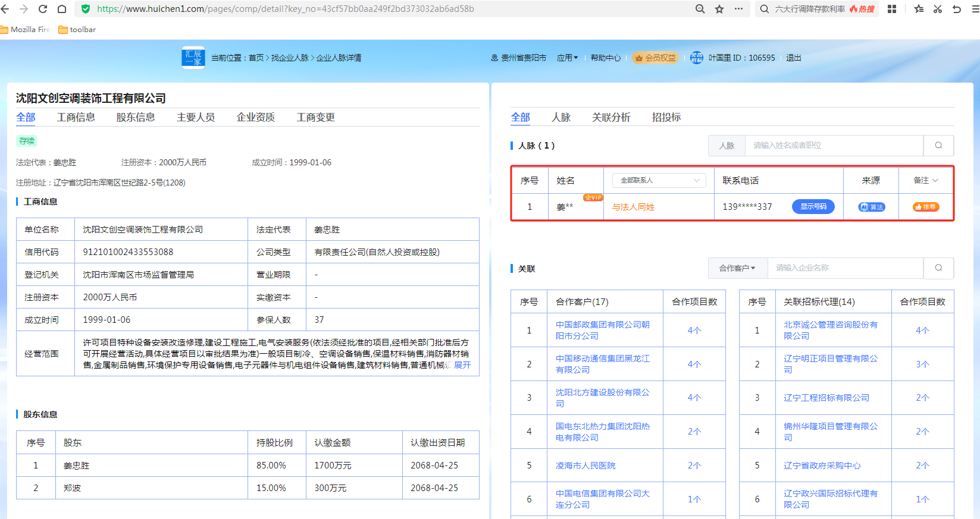Expand the 全部联系人 dropdown

(x=659, y=180)
